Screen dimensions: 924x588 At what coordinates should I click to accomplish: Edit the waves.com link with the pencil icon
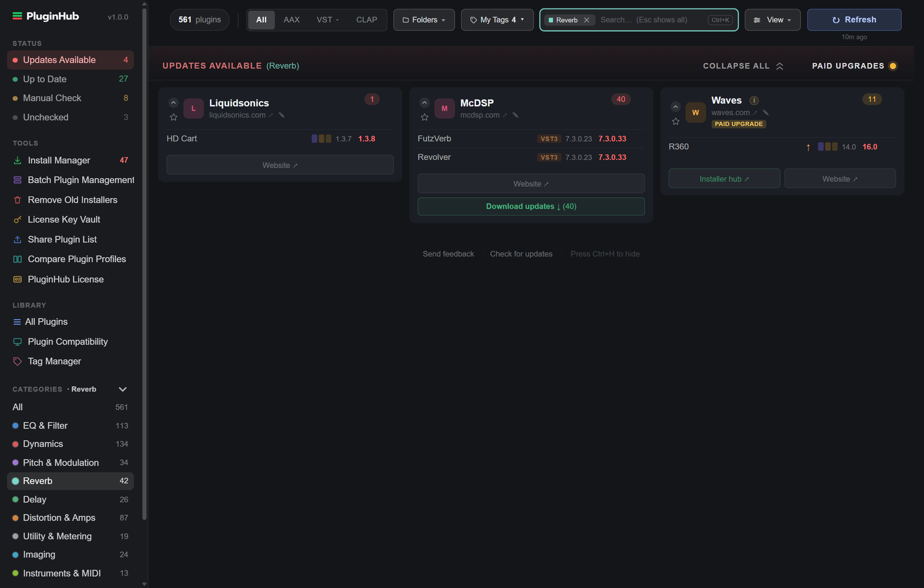coord(766,112)
